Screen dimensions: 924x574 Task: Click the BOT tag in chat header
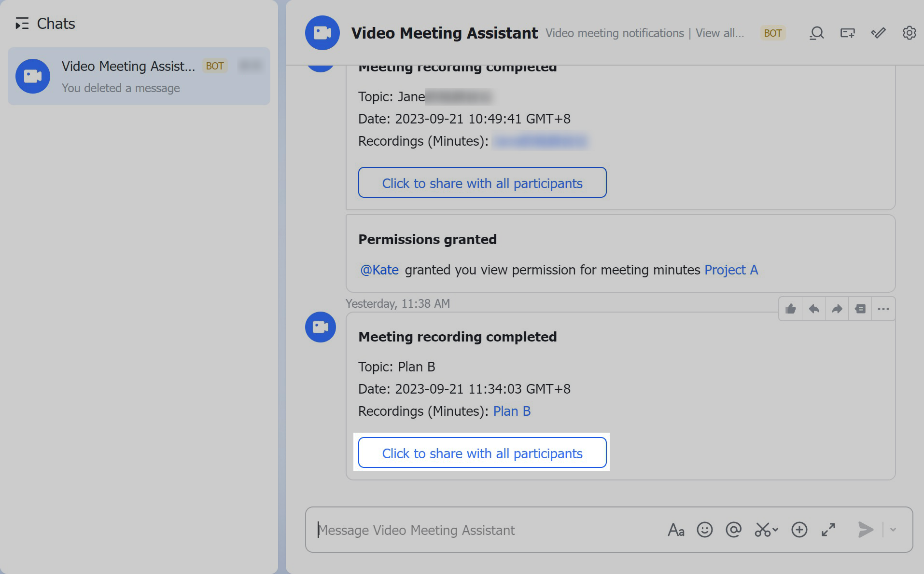click(772, 33)
